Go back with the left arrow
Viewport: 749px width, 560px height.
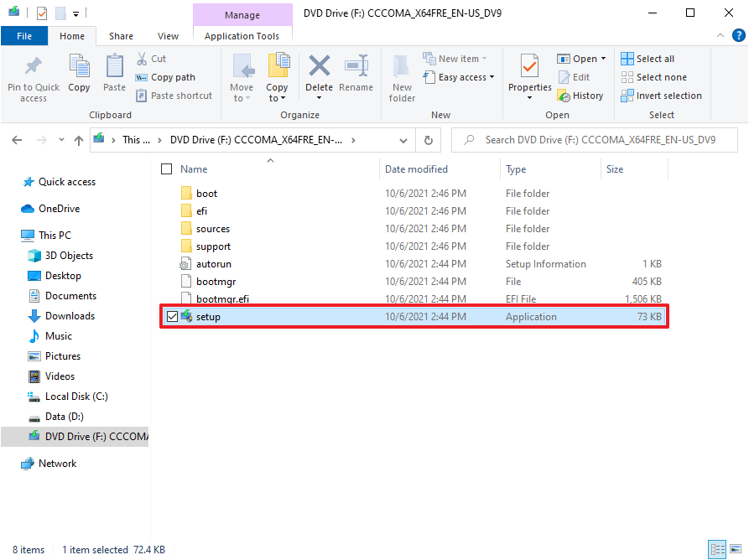[17, 140]
